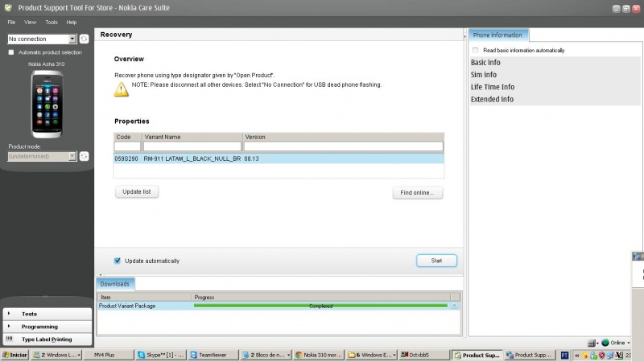Click the Update list button
The height and width of the screenshot is (362, 644).
click(x=137, y=191)
